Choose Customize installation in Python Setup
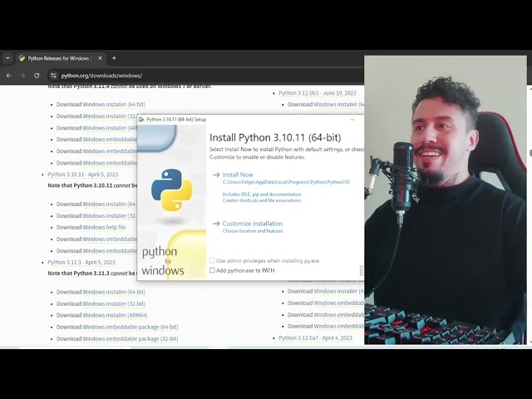The image size is (532, 399). (x=252, y=224)
